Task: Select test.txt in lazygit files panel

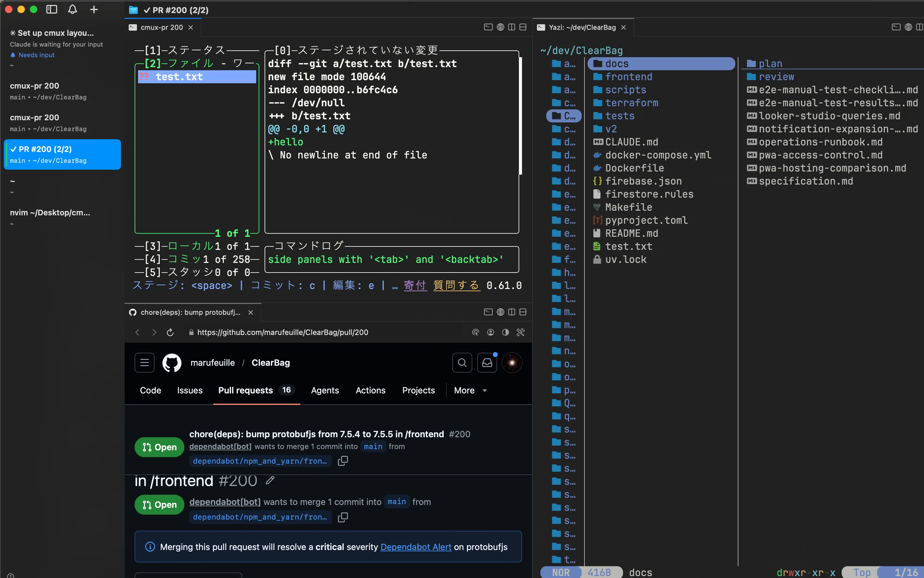Action: coord(197,77)
